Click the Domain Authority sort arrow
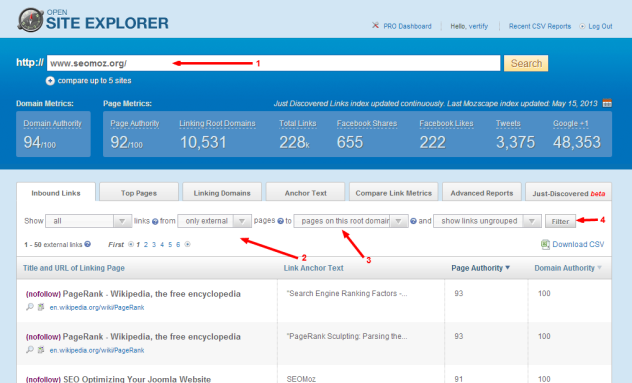 [599, 267]
